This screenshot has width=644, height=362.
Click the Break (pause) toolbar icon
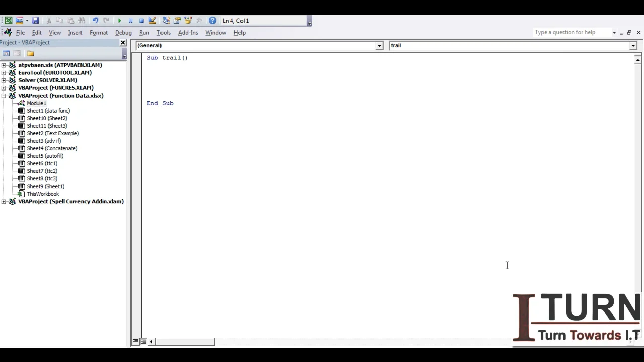(x=130, y=21)
